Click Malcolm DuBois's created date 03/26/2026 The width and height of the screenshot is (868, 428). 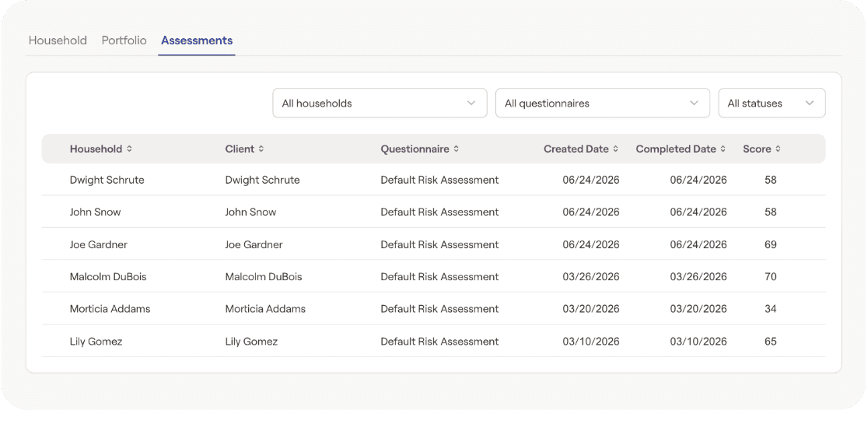coord(591,277)
